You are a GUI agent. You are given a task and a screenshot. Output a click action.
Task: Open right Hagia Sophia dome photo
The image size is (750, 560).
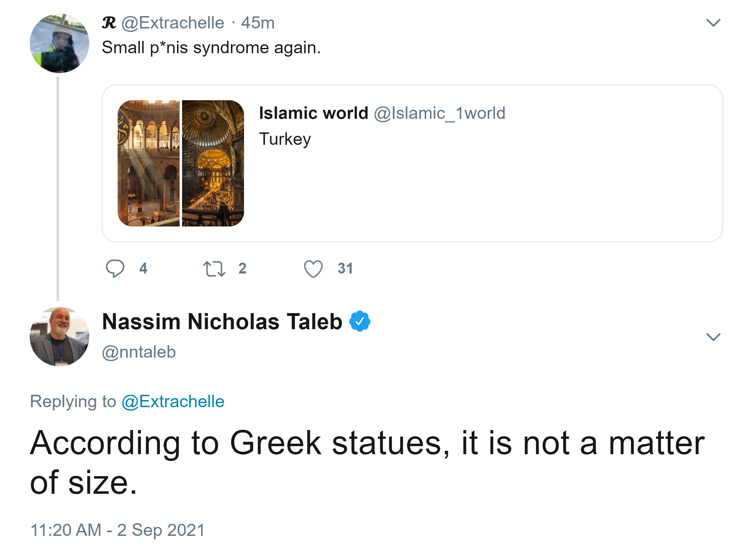[x=213, y=163]
